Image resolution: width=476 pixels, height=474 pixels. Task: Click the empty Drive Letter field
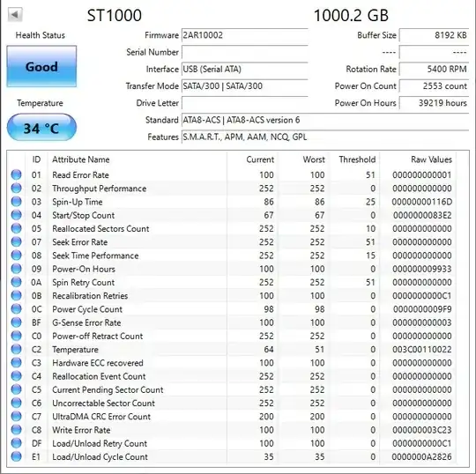[245, 103]
